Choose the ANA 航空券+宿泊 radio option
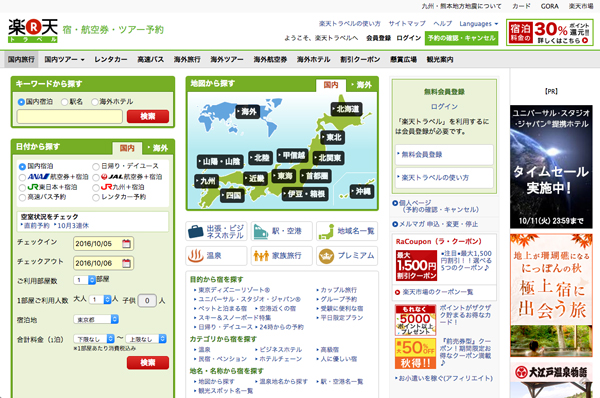Image resolution: width=600 pixels, height=398 pixels. pos(22,177)
